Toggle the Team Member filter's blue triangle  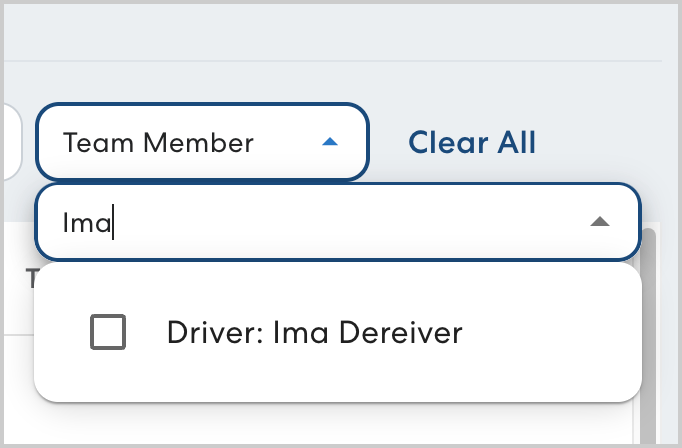pyautogui.click(x=330, y=143)
